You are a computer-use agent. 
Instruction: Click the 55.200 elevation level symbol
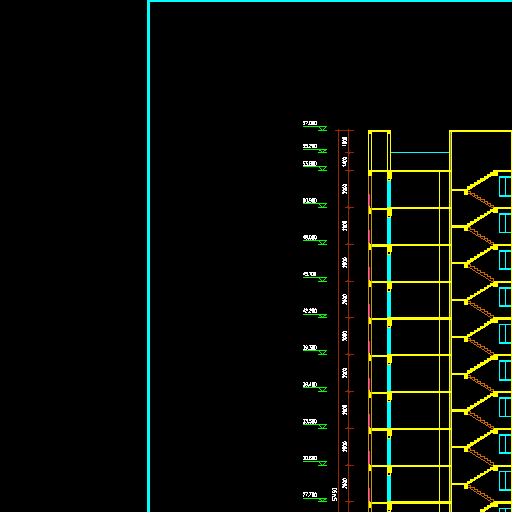click(x=315, y=148)
